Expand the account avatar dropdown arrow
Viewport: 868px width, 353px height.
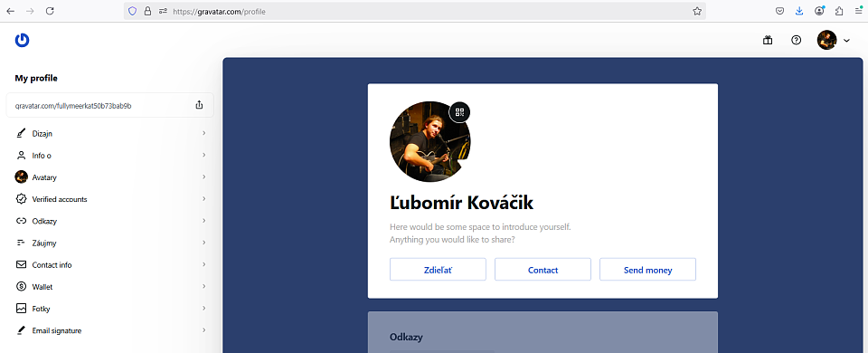(846, 41)
